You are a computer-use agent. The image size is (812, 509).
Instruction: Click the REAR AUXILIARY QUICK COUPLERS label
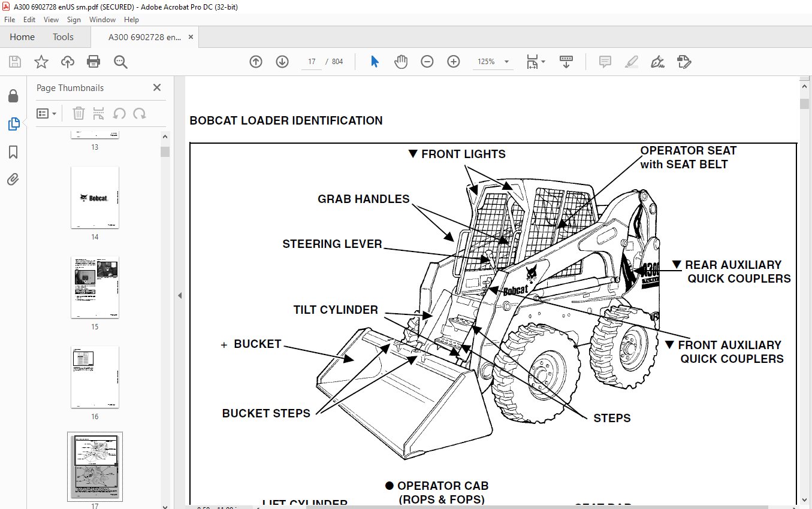pyautogui.click(x=738, y=271)
